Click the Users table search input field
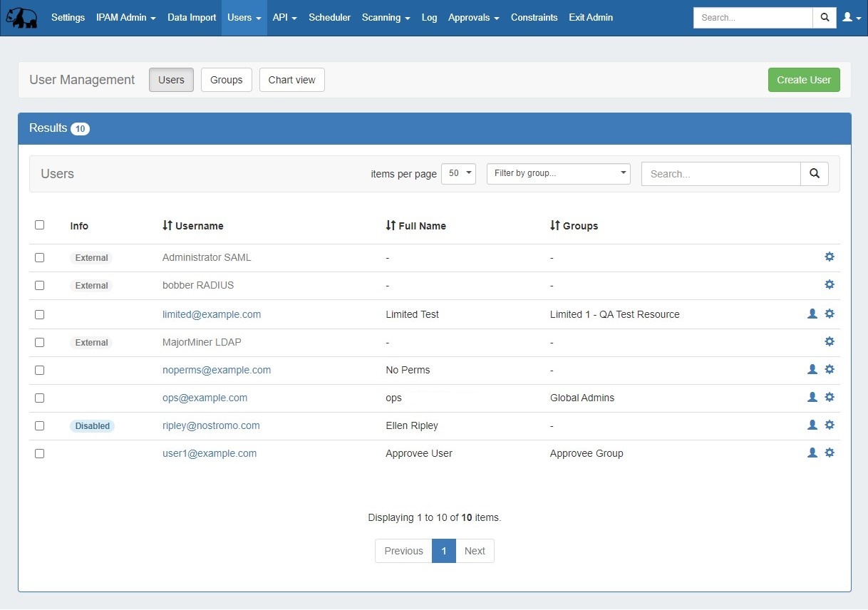The height and width of the screenshot is (610, 868). coord(720,174)
